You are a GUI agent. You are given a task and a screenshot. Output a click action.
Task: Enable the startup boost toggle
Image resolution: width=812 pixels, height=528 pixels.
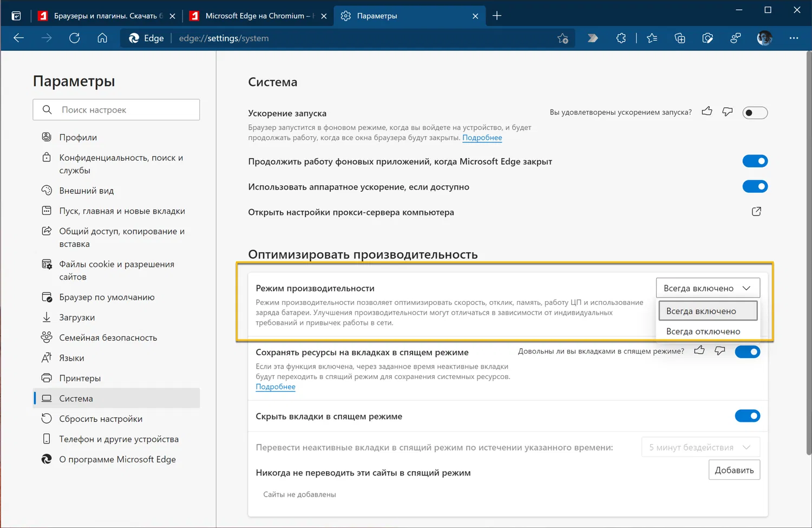click(x=755, y=113)
